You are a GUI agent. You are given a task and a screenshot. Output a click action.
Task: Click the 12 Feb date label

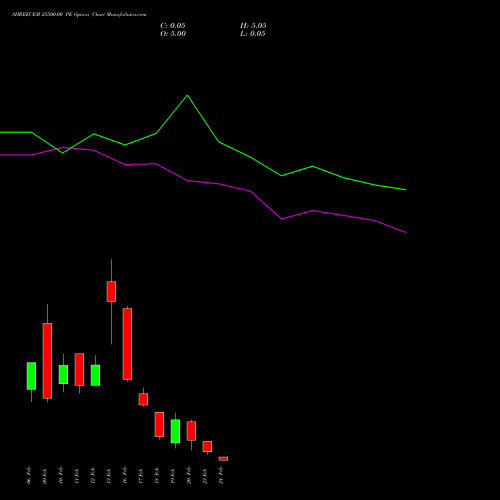pos(93,476)
